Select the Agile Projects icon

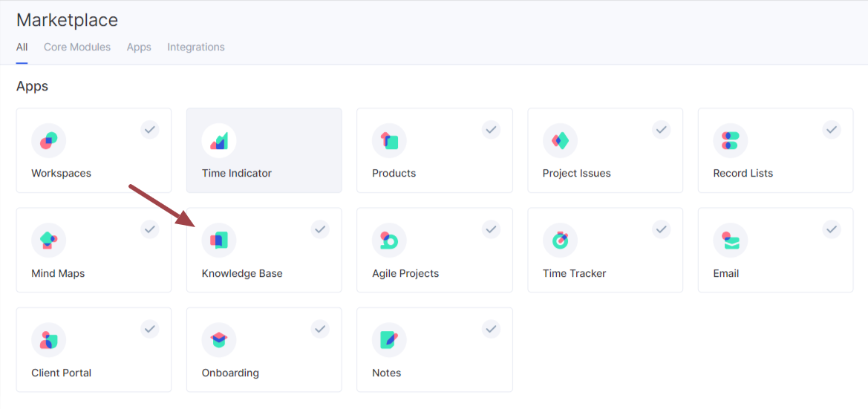coord(389,241)
